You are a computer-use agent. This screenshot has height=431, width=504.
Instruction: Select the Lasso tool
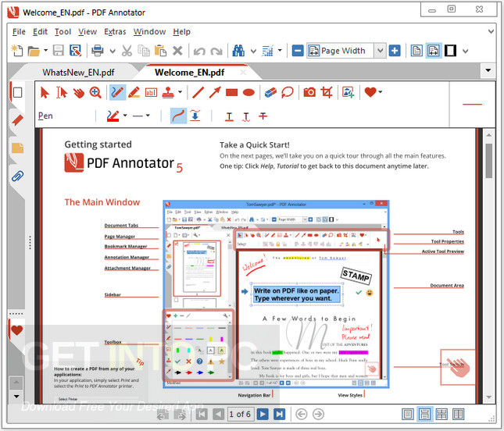[x=288, y=92]
